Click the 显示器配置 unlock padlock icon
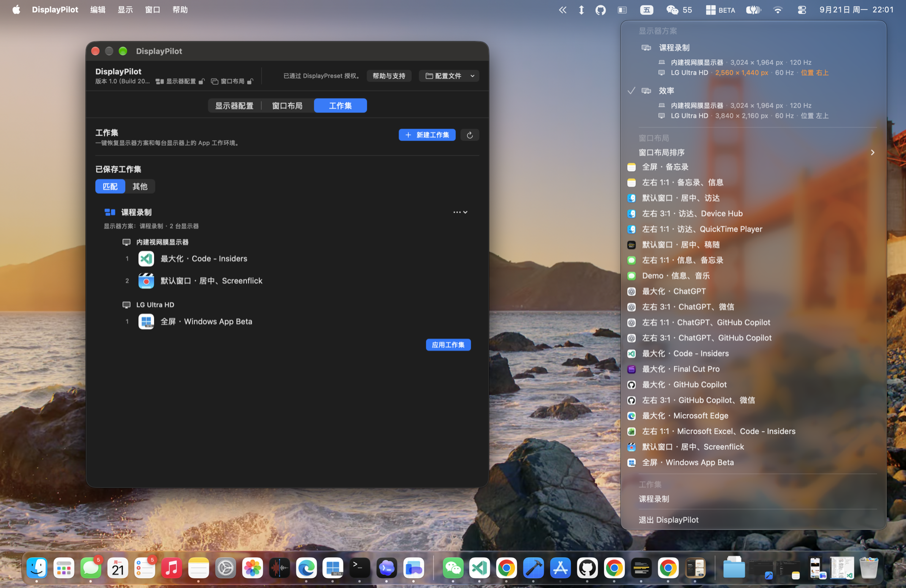Viewport: 906px width, 588px height. point(201,81)
